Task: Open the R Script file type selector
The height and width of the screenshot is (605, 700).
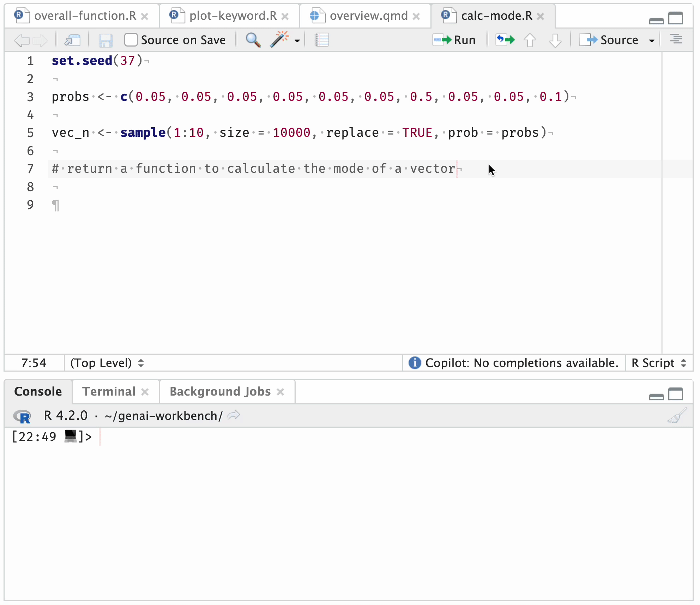Action: pyautogui.click(x=658, y=363)
